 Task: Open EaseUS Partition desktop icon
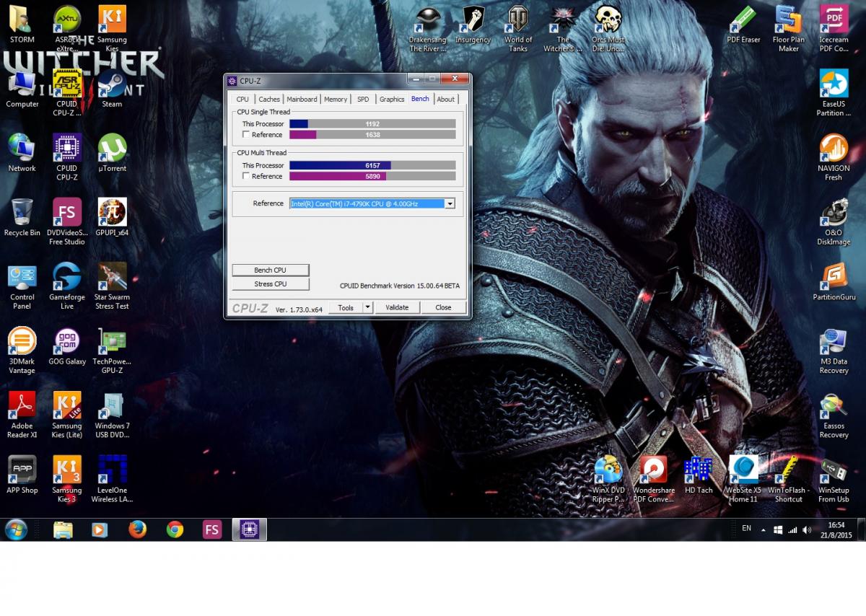click(x=834, y=93)
